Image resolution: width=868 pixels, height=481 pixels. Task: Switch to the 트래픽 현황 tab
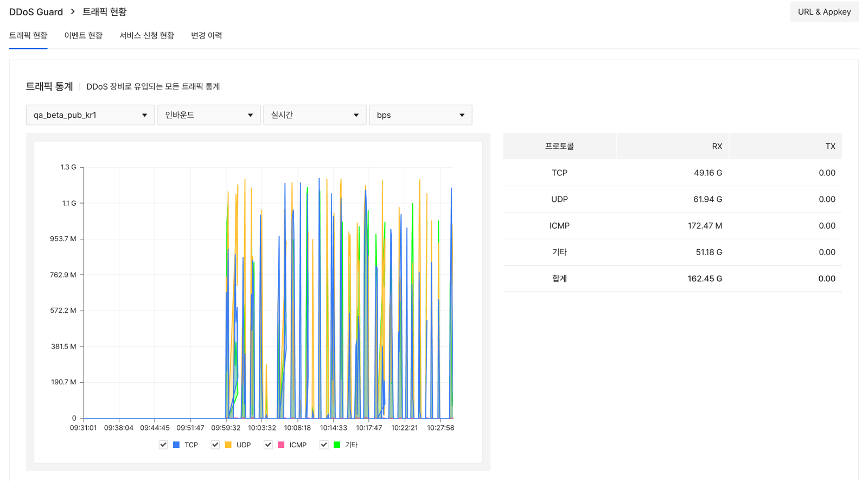[28, 35]
